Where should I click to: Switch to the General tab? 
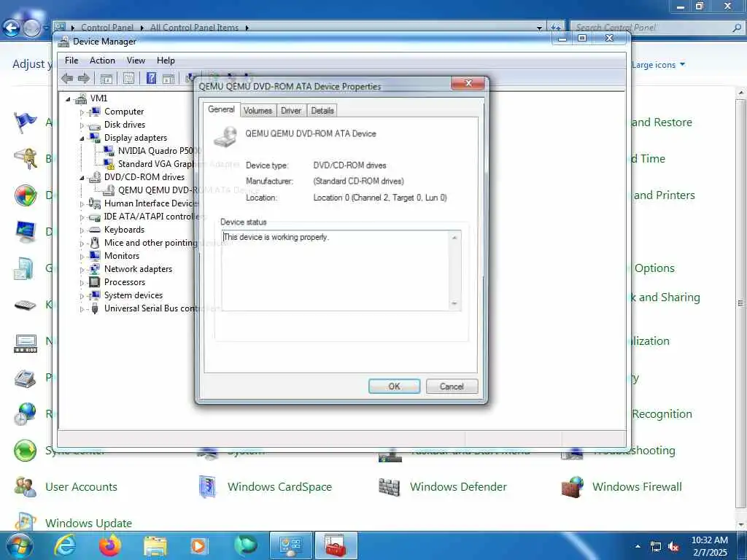[222, 109]
